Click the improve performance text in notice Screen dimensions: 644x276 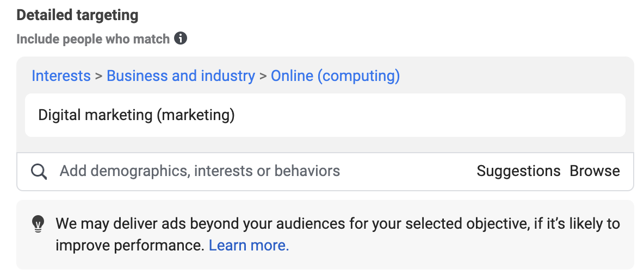click(130, 245)
